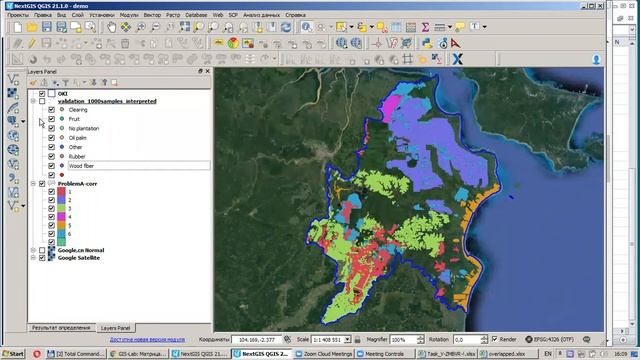Viewport: 640px width, 360px height.
Task: Select the Zoom Out magnifier tool
Action: pyautogui.click(x=155, y=27)
